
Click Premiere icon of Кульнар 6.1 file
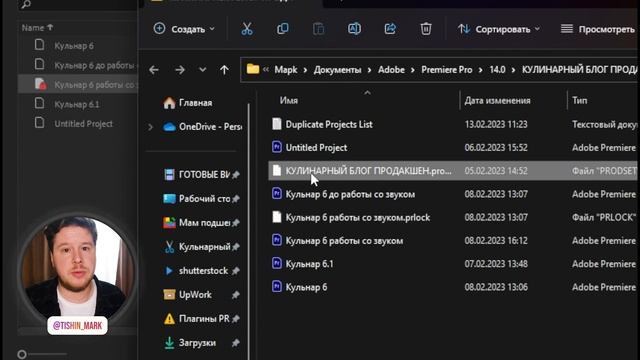tap(277, 263)
